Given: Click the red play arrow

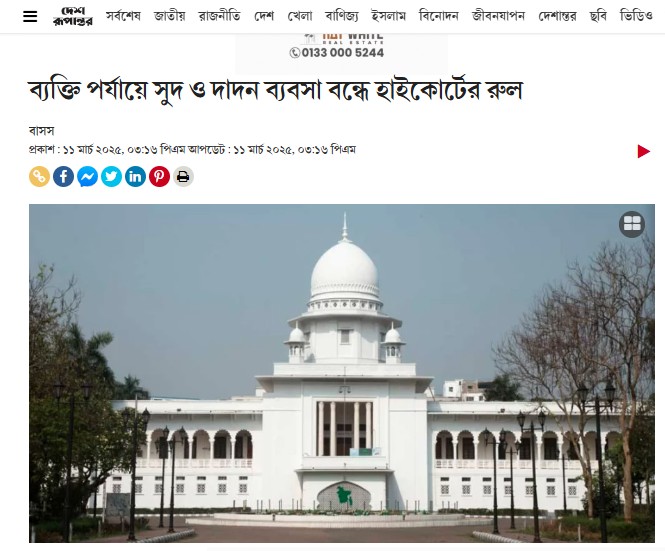Looking at the screenshot, I should pos(643,151).
